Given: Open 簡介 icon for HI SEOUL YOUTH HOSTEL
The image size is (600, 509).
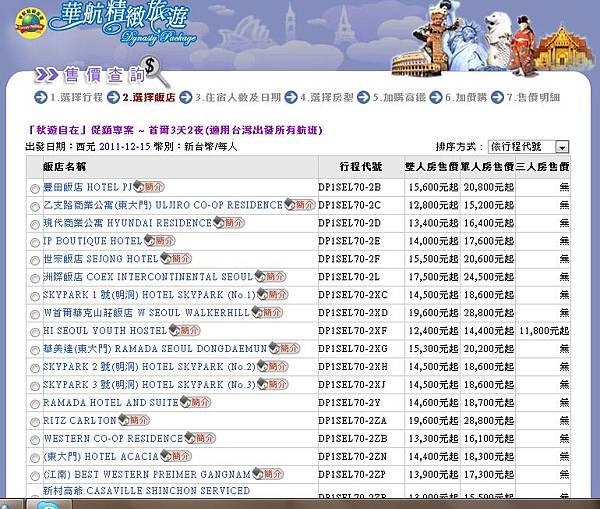Looking at the screenshot, I should point(185,330).
